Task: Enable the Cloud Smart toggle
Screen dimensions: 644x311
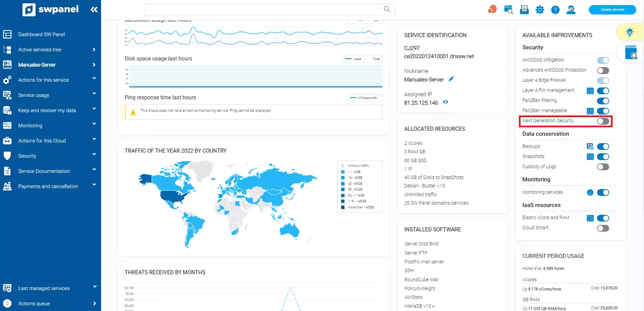Action: pyautogui.click(x=603, y=228)
